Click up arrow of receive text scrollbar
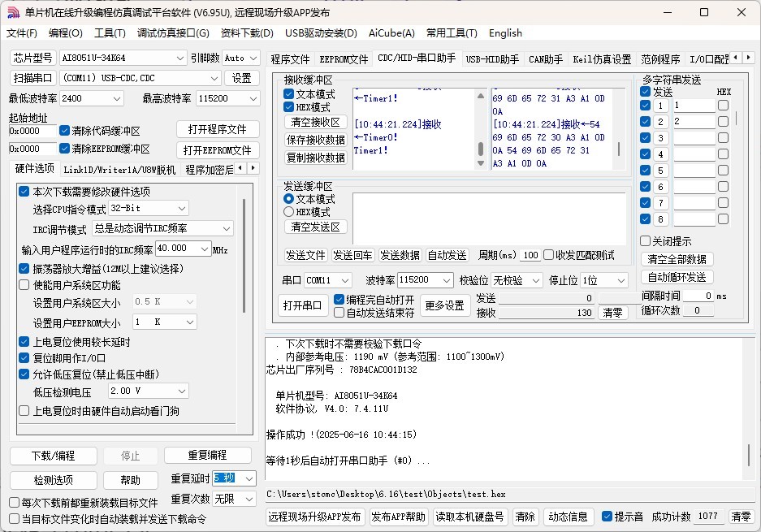The width and height of the screenshot is (761, 532). tap(481, 96)
